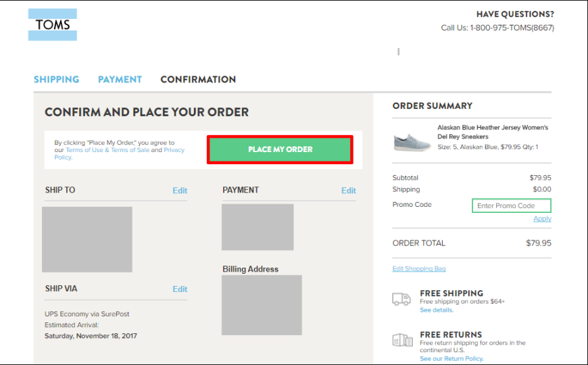The height and width of the screenshot is (365, 588).
Task: Edit the SHIP TO address
Action: pyautogui.click(x=180, y=191)
